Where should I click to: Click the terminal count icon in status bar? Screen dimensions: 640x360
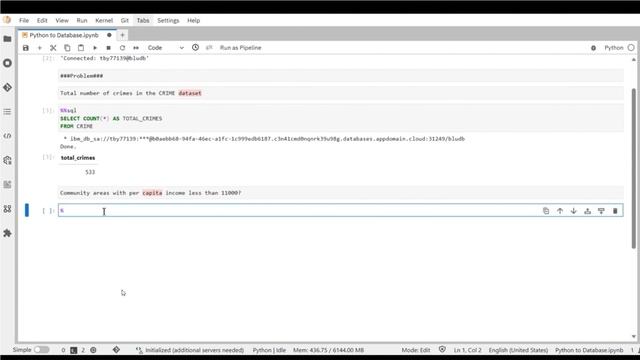73,350
